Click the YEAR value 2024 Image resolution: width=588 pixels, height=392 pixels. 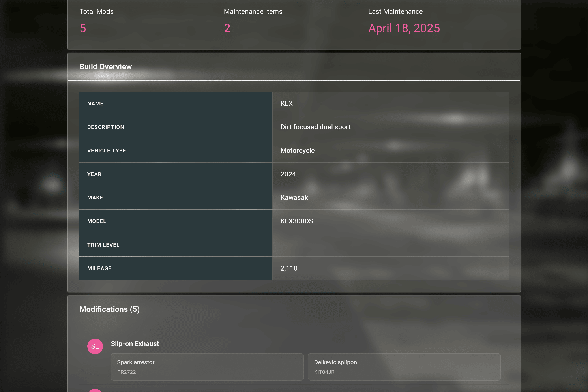click(288, 174)
